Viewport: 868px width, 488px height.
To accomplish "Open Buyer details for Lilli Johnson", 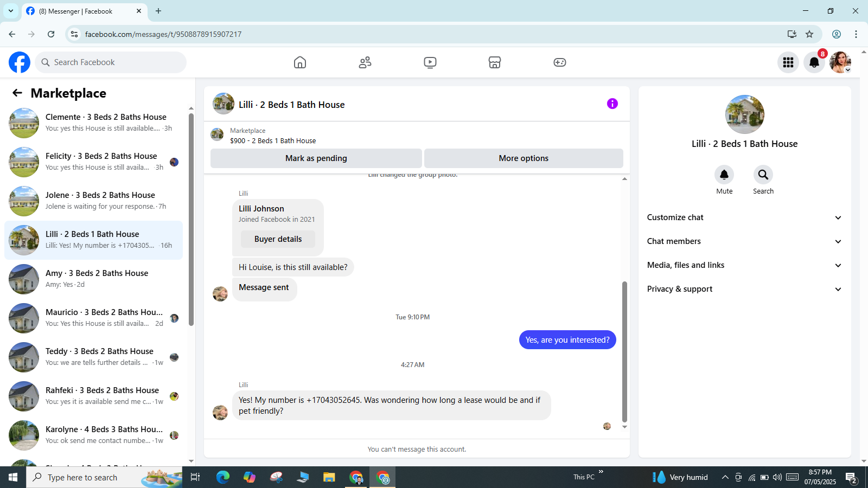I will click(278, 239).
